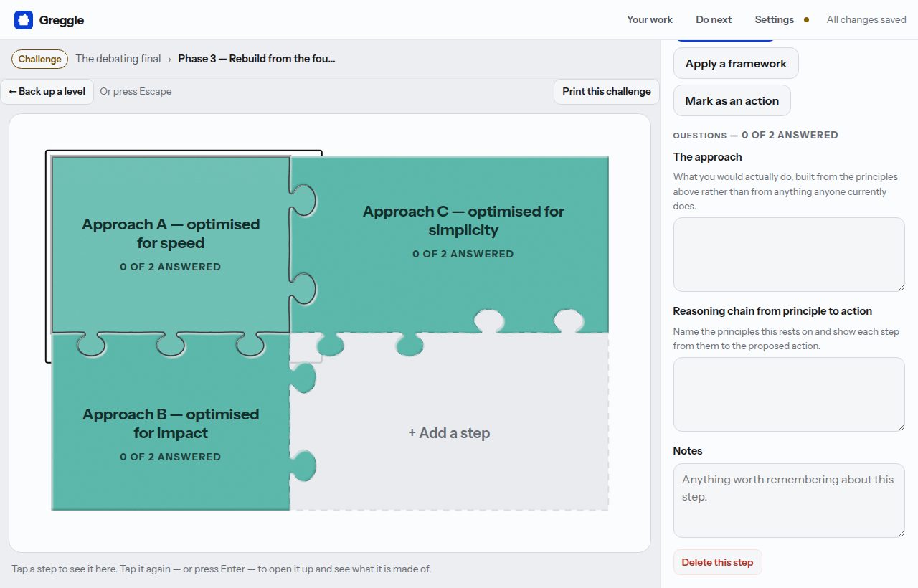Click the Back up a level button
Screen dimensions: 918x588
point(47,91)
